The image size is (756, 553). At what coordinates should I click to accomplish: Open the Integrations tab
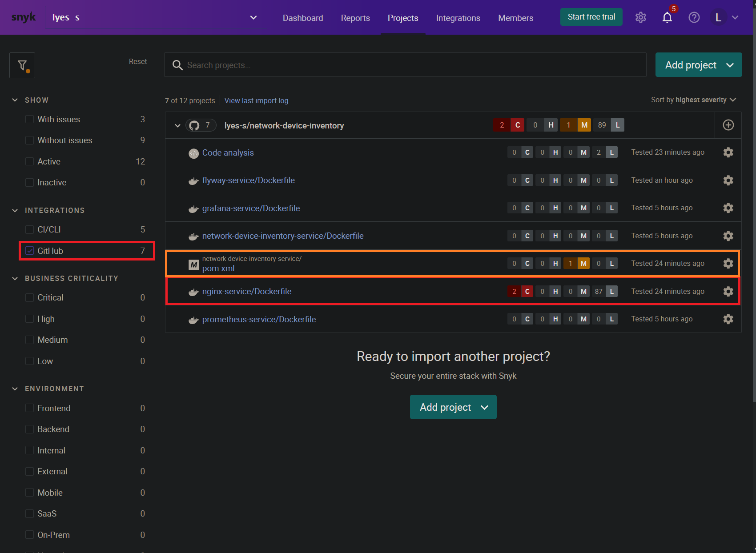point(458,18)
